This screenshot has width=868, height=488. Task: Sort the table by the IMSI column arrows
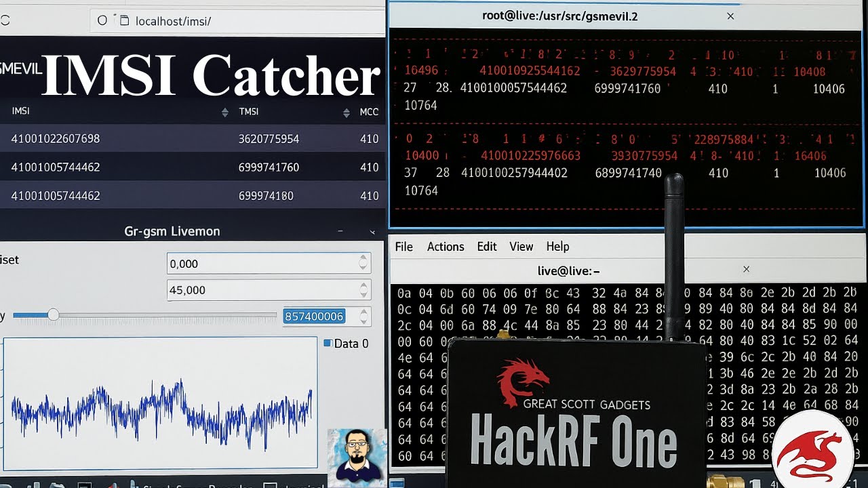click(x=224, y=113)
